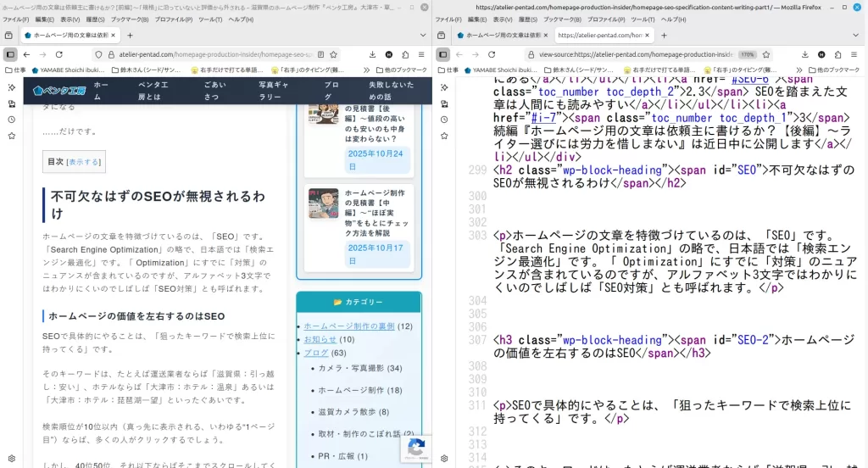Image resolution: width=868 pixels, height=468 pixels.
Task: Click the ペンタ工房 site logo
Action: 58,90
